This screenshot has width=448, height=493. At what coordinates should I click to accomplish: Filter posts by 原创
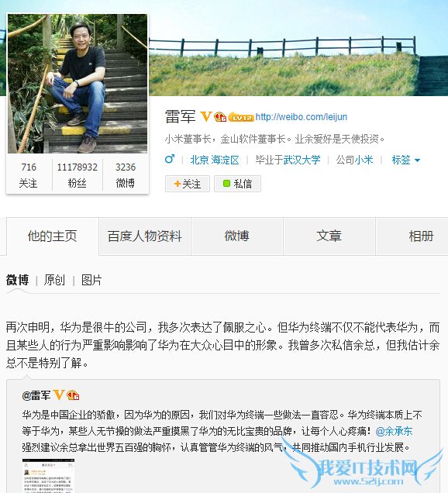[54, 280]
